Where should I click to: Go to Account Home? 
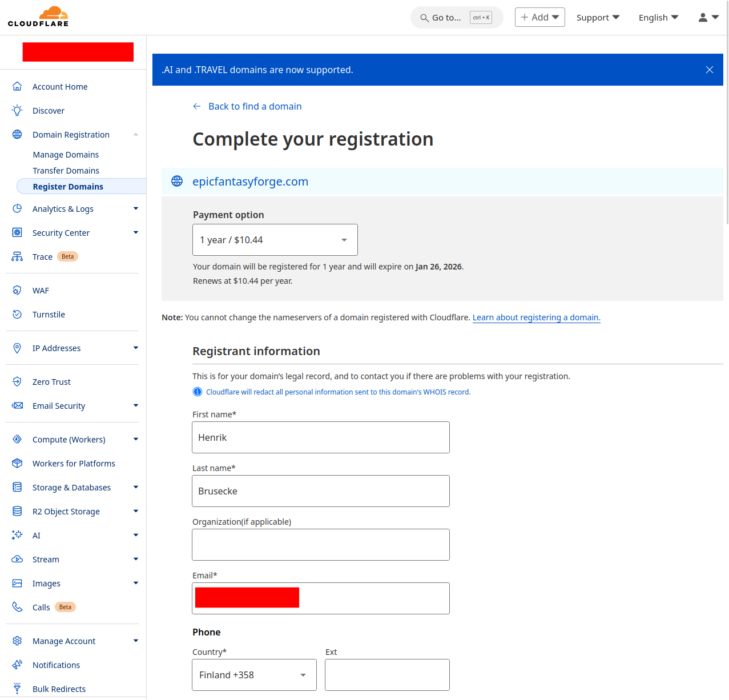pos(60,87)
